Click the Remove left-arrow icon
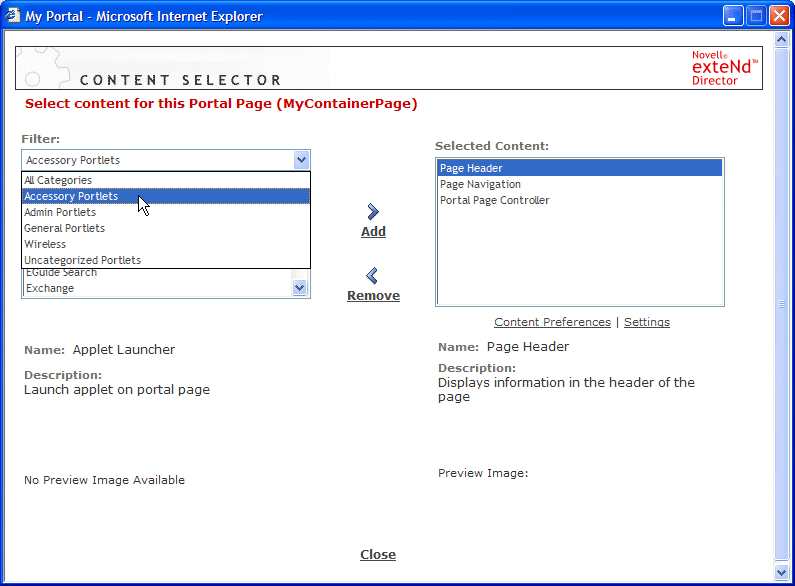The image size is (795, 586). (x=372, y=276)
